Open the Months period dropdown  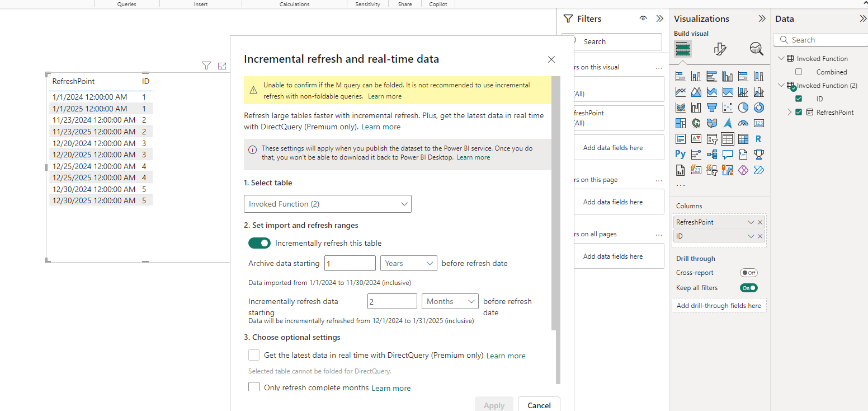450,301
